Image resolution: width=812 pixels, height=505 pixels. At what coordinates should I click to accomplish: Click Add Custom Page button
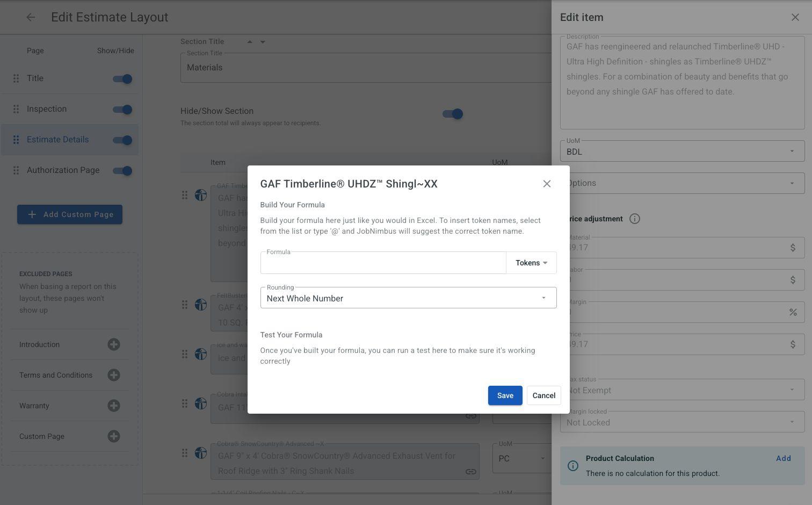[x=70, y=214]
